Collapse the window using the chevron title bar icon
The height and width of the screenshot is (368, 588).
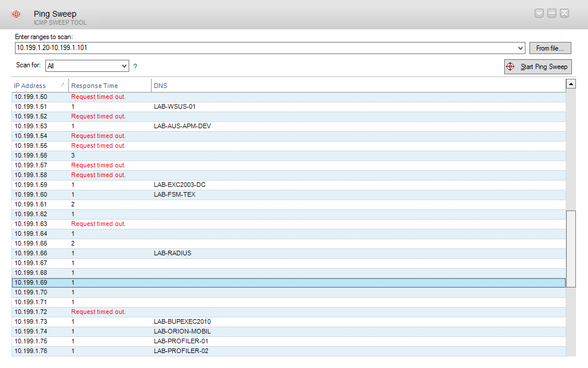coord(539,13)
